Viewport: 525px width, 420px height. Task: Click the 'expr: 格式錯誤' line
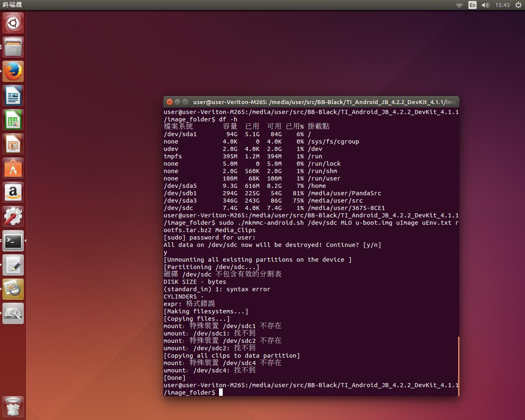(x=189, y=304)
